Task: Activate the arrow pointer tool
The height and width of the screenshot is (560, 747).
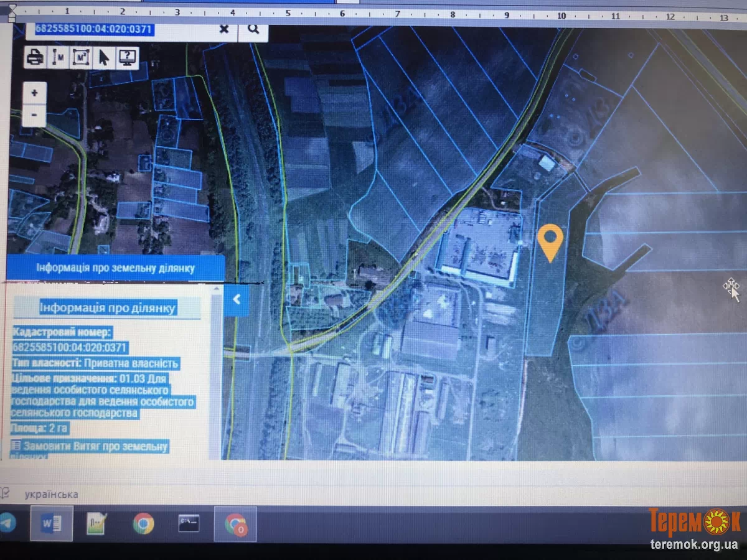Action: point(103,57)
